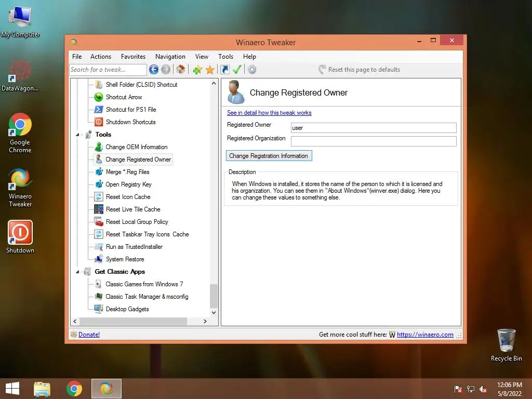
Task: Click the Shell Folder (CLSID) Shortcut icon
Action: click(x=99, y=85)
